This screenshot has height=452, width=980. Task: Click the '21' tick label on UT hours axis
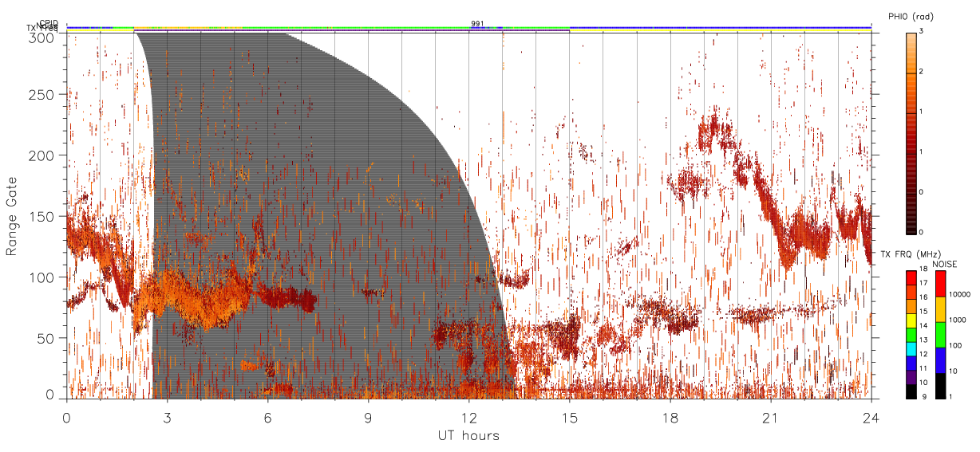(770, 417)
